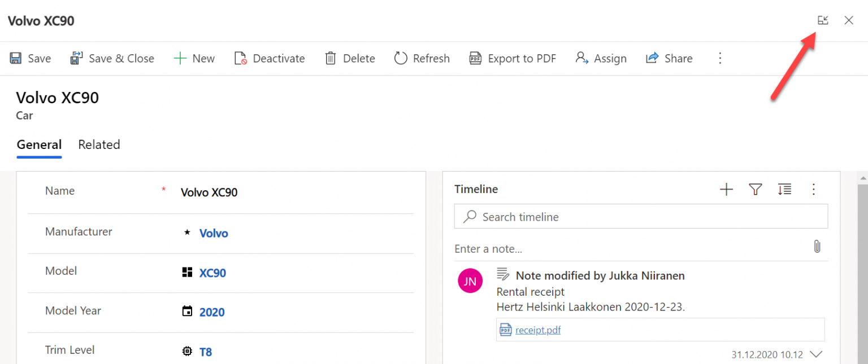
Task: Open the XC90 model record
Action: pyautogui.click(x=212, y=273)
